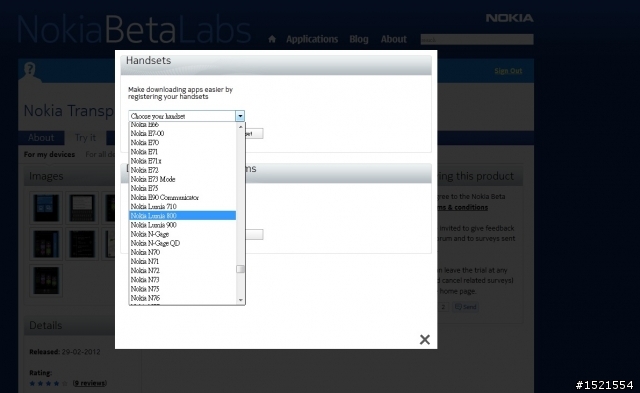Open the Blog page

[359, 39]
